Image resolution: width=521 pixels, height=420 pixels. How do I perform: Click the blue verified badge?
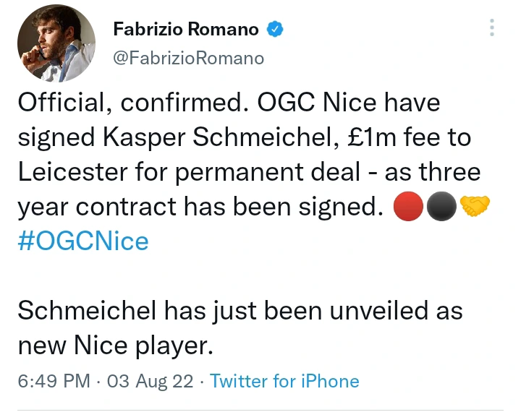click(275, 30)
